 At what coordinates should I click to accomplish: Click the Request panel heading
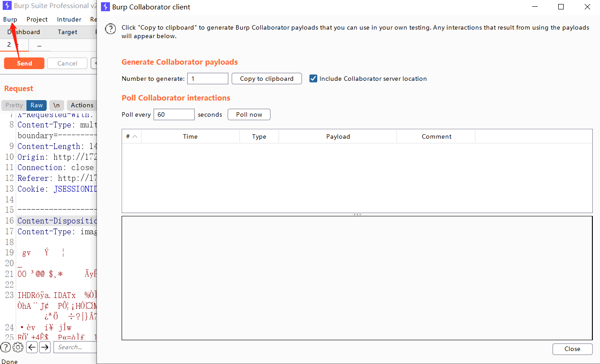[19, 88]
